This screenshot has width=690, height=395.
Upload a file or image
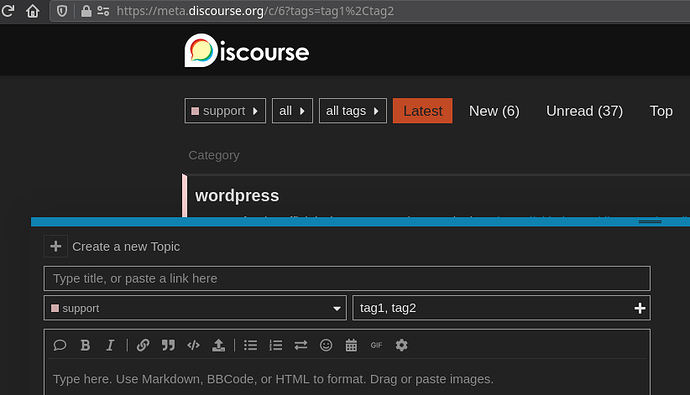(218, 345)
